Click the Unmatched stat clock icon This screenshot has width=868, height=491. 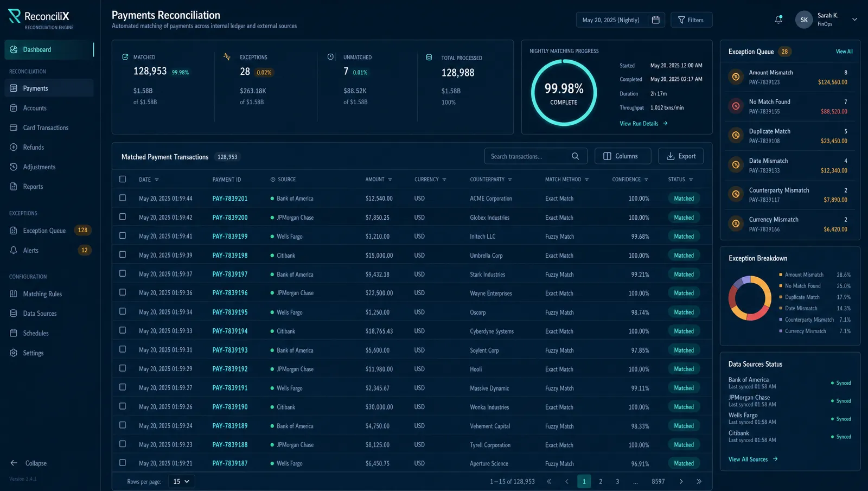(330, 56)
